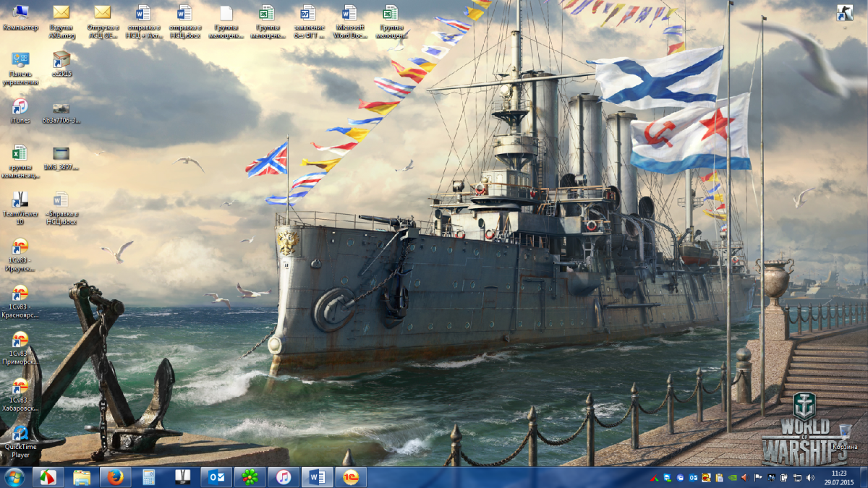Screen dimensions: 868x488
Task: Switch to iTunes on the taskbar
Action: coord(284,477)
